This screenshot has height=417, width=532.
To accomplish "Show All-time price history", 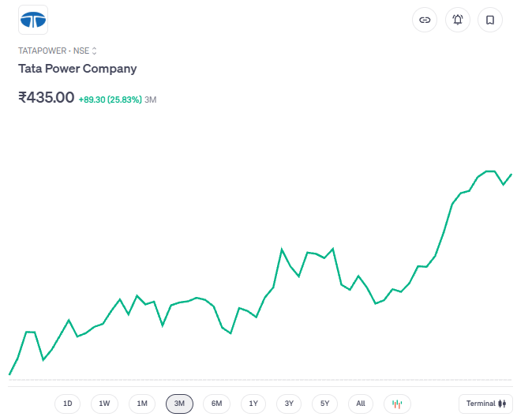I will [x=361, y=404].
